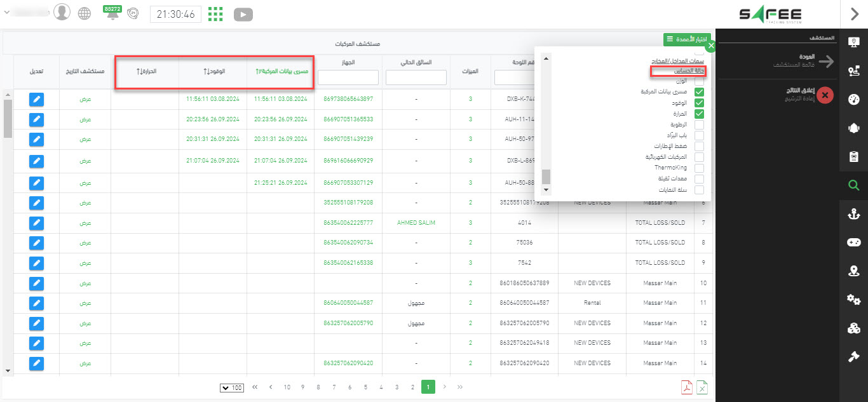Click the YouTube video icon in header
The image size is (868, 402).
pos(243,14)
